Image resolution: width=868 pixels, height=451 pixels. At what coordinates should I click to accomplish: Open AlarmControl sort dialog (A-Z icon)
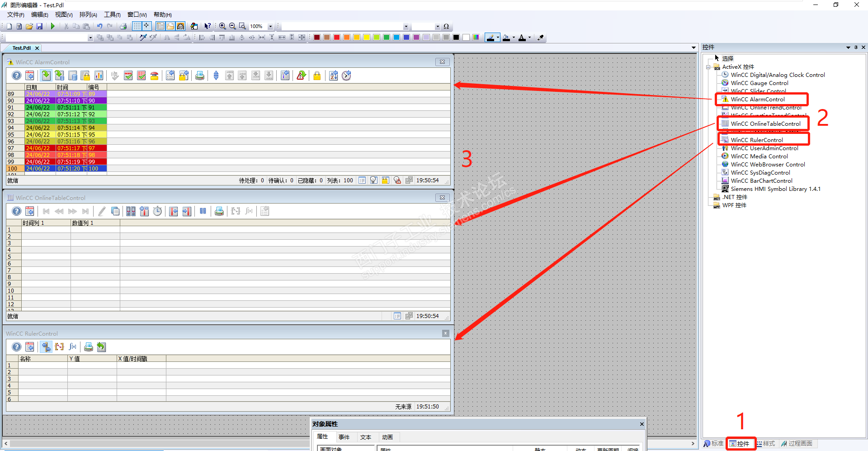pyautogui.click(x=333, y=76)
